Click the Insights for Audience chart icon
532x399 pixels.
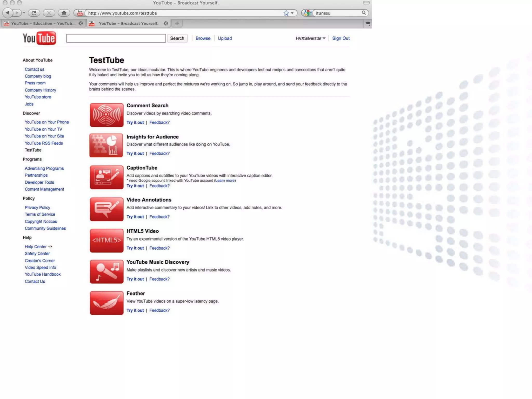pos(107,145)
